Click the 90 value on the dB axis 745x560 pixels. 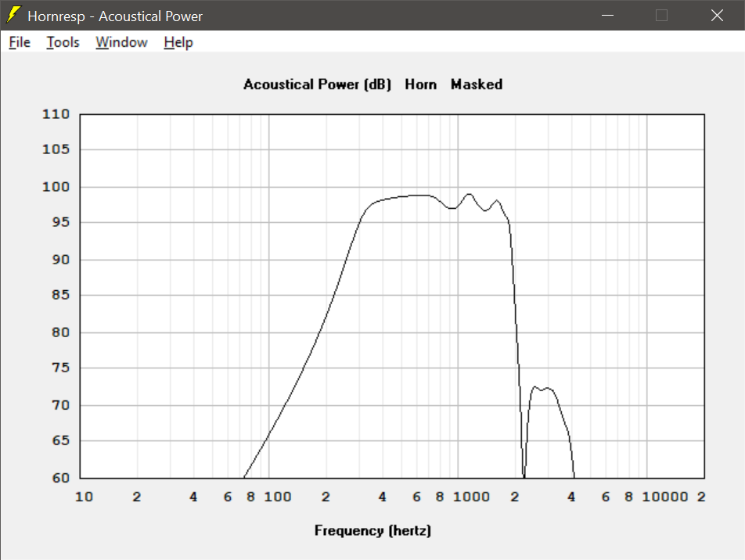[x=61, y=260]
